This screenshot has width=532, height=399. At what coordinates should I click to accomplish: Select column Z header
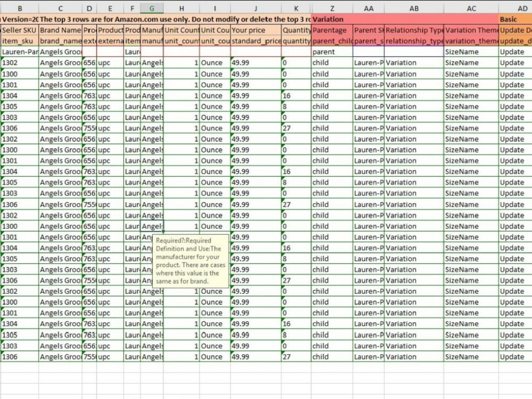pos(332,9)
